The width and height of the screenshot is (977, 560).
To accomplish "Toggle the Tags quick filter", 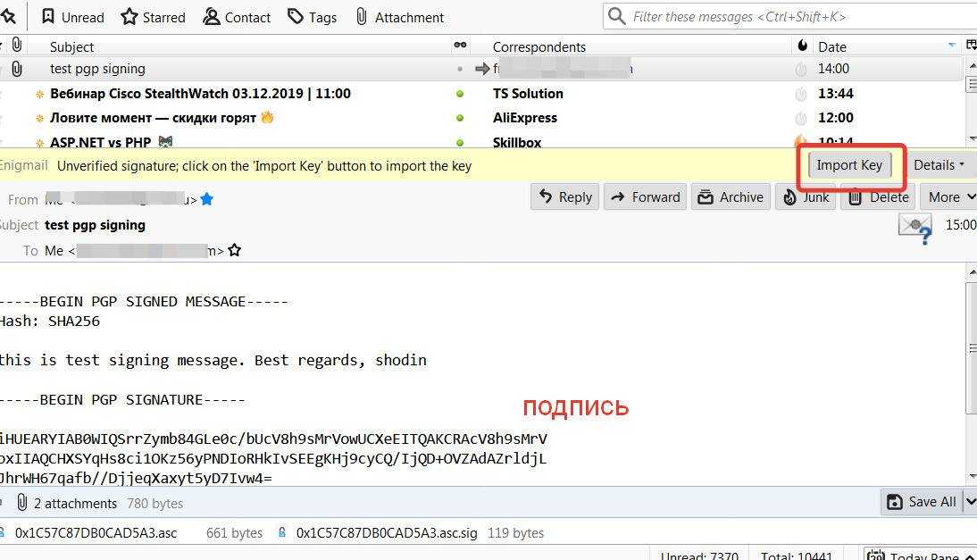I will (313, 17).
